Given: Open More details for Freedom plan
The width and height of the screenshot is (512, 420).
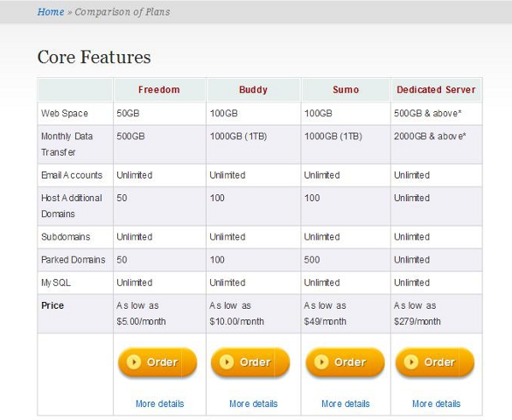Looking at the screenshot, I should (159, 403).
